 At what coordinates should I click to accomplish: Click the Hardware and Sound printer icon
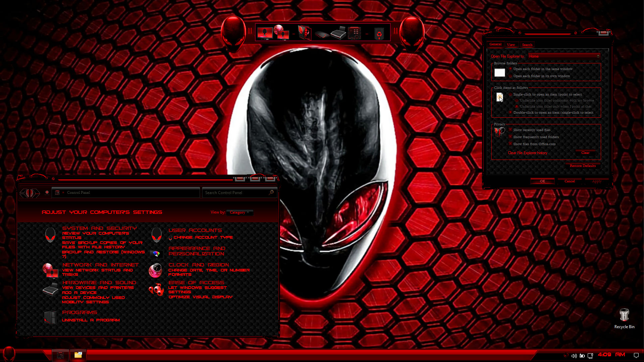pyautogui.click(x=50, y=290)
